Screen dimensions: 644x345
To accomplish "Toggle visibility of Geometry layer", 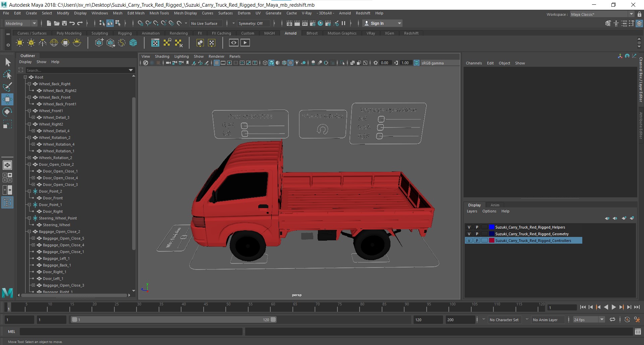I will tap(469, 234).
